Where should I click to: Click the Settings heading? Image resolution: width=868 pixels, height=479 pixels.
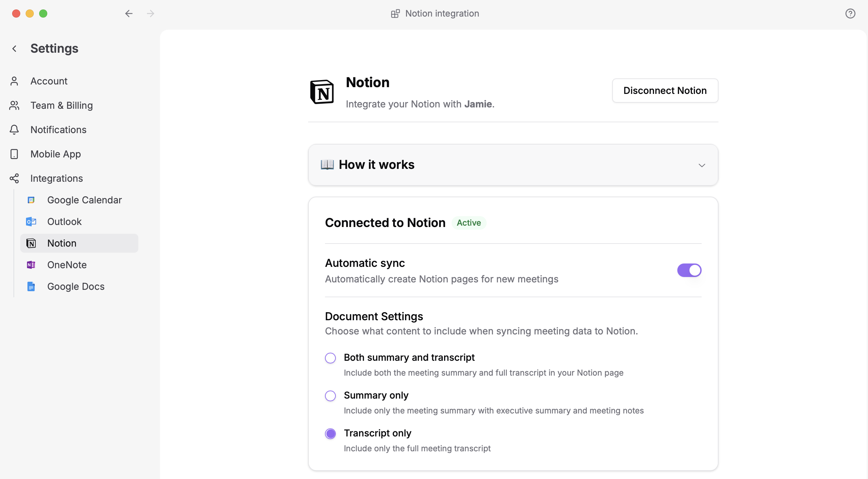54,48
